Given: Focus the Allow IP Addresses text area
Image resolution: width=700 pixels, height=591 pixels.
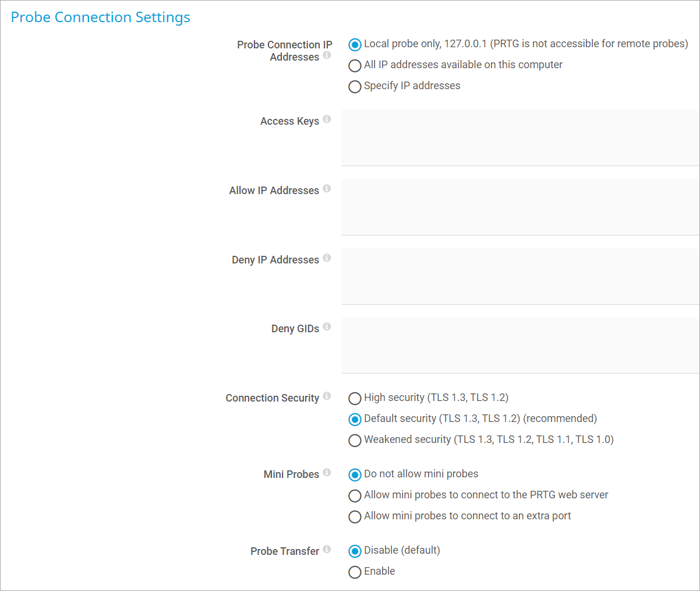Looking at the screenshot, I should (x=521, y=207).
